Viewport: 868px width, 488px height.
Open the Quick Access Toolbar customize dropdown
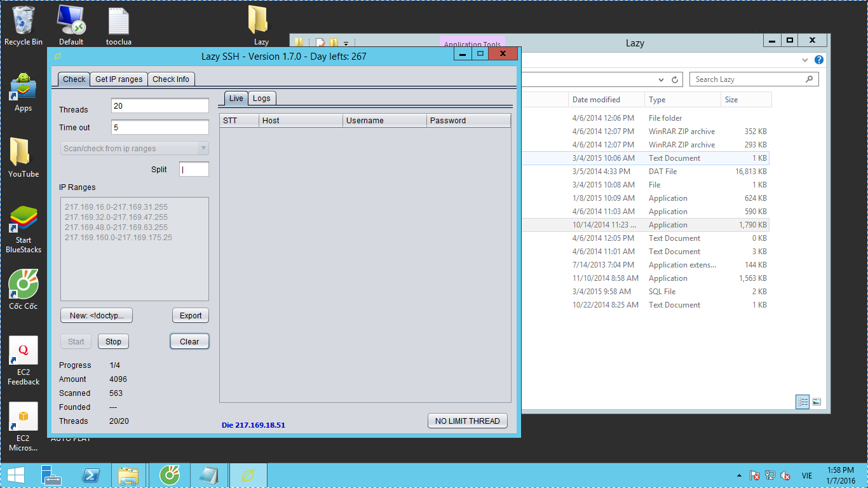tap(346, 43)
